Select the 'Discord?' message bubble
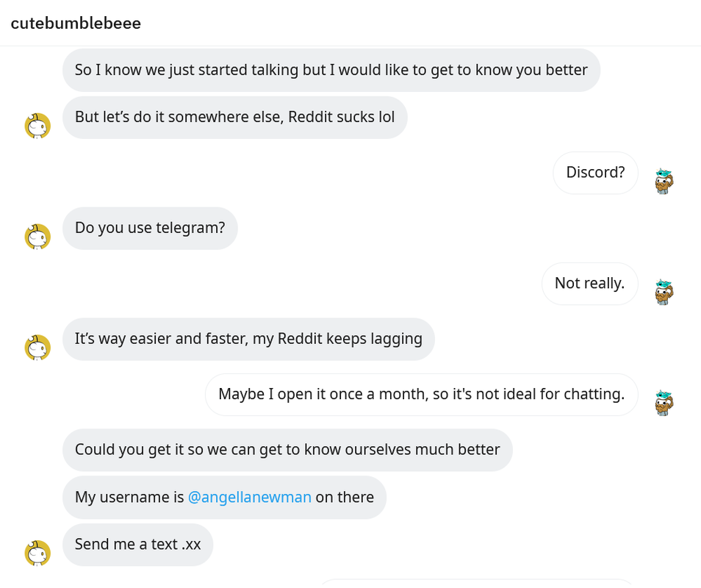Viewport: 701px width, 588px height. (595, 173)
